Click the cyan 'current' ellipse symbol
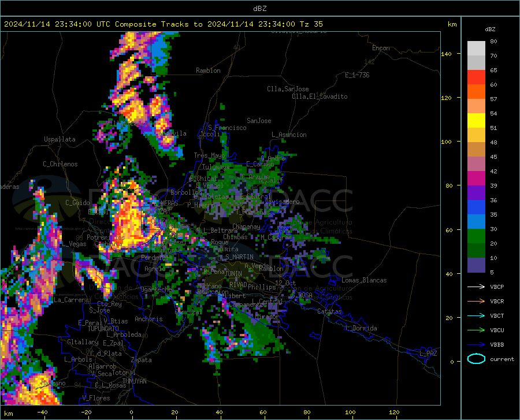 (x=476, y=359)
